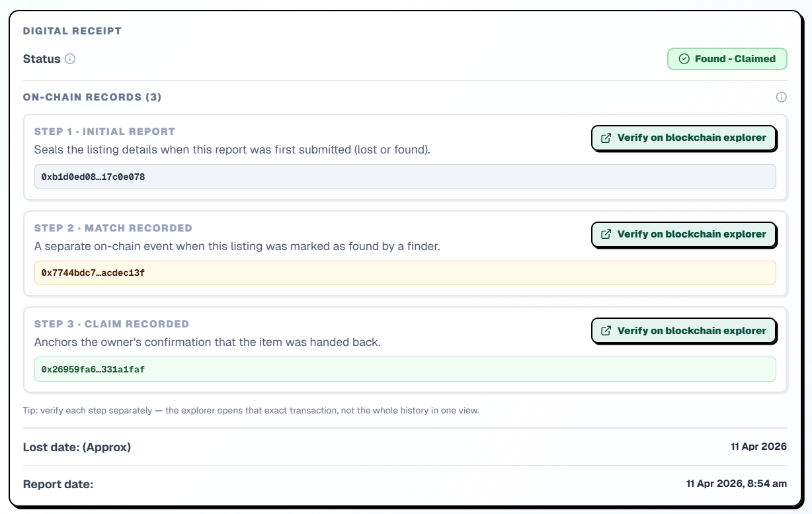Click the Digital Receipt header label

tap(72, 31)
